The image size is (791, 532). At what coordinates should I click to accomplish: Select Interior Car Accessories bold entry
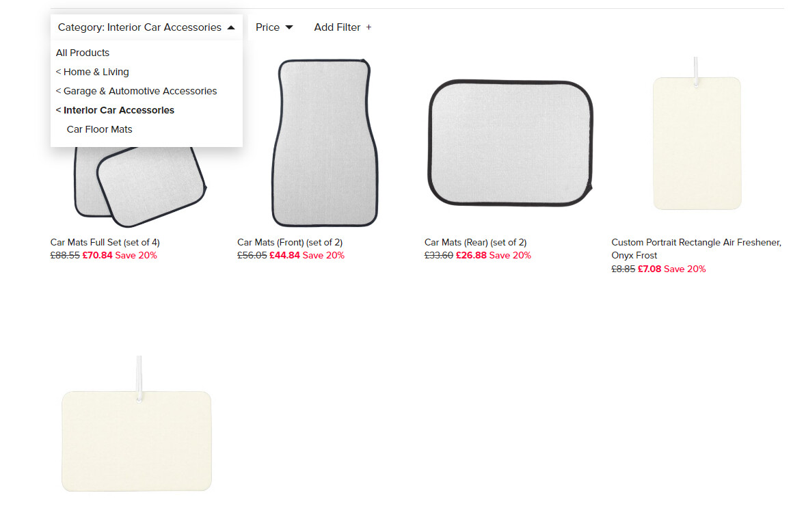click(x=115, y=110)
